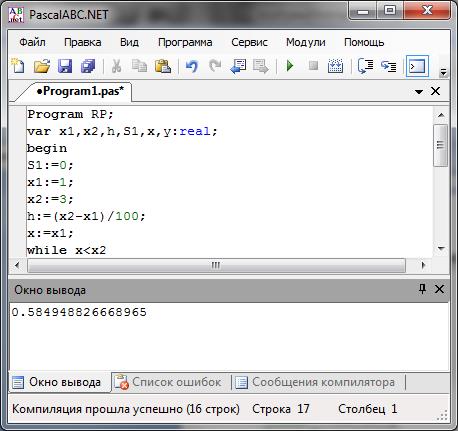Click editor vertical scrollbar up arrow
This screenshot has width=458, height=431.
441,115
